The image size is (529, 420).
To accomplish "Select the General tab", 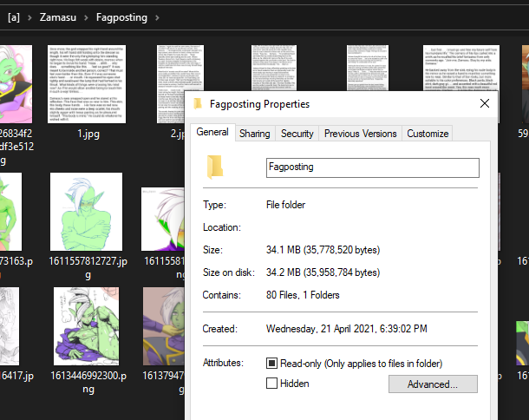I will 212,132.
